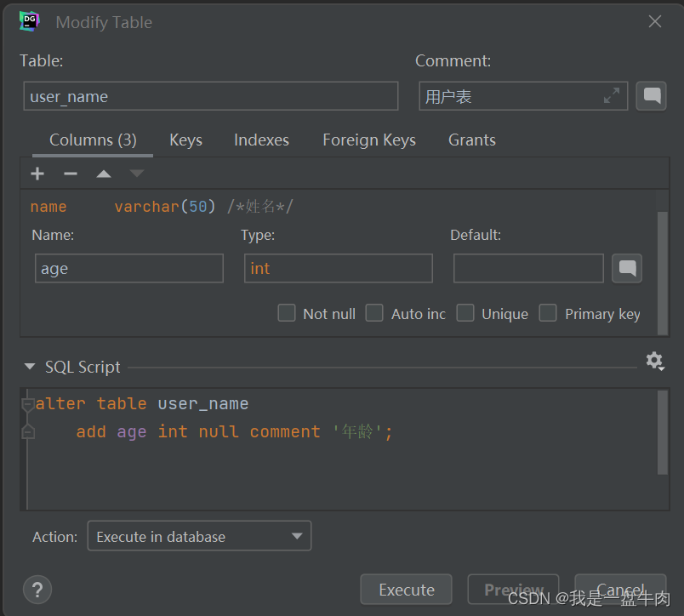This screenshot has width=684, height=616.
Task: Open the Foreign Keys tab
Action: (369, 140)
